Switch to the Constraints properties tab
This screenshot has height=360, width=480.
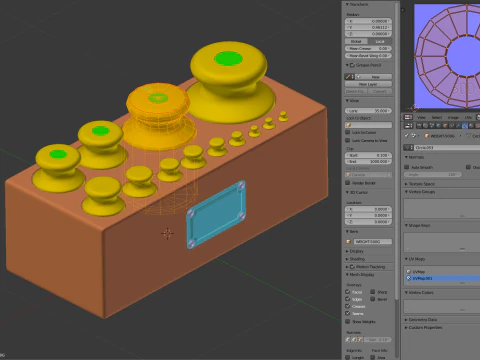point(451,126)
